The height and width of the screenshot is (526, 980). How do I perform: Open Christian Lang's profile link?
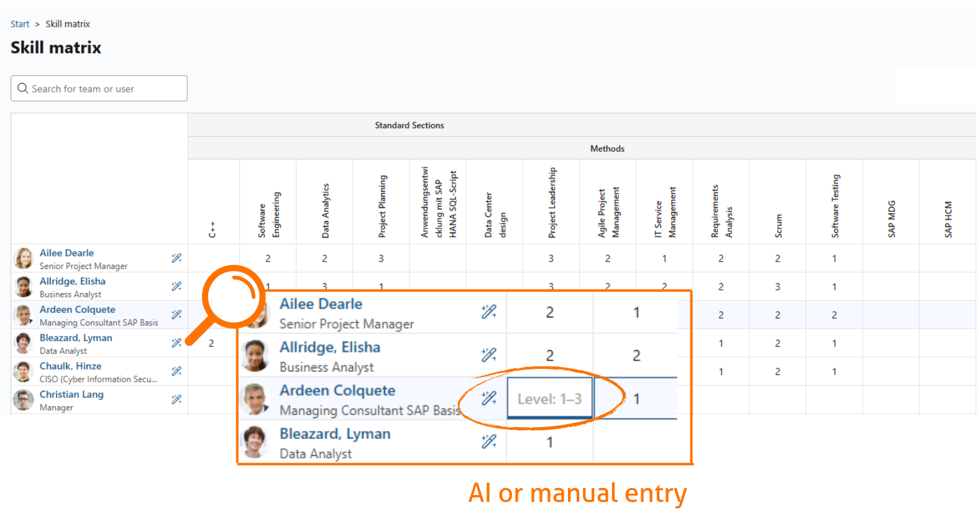pyautogui.click(x=71, y=394)
